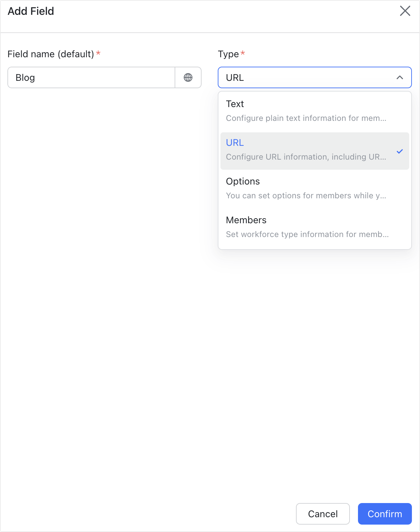The width and height of the screenshot is (420, 532).
Task: Click the Confirm button
Action: [x=385, y=514]
